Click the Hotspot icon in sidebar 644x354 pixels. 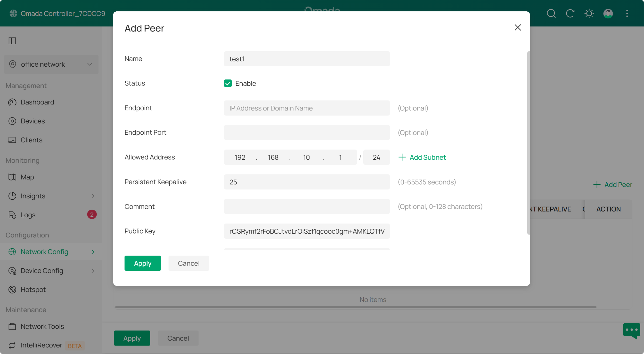tap(12, 290)
